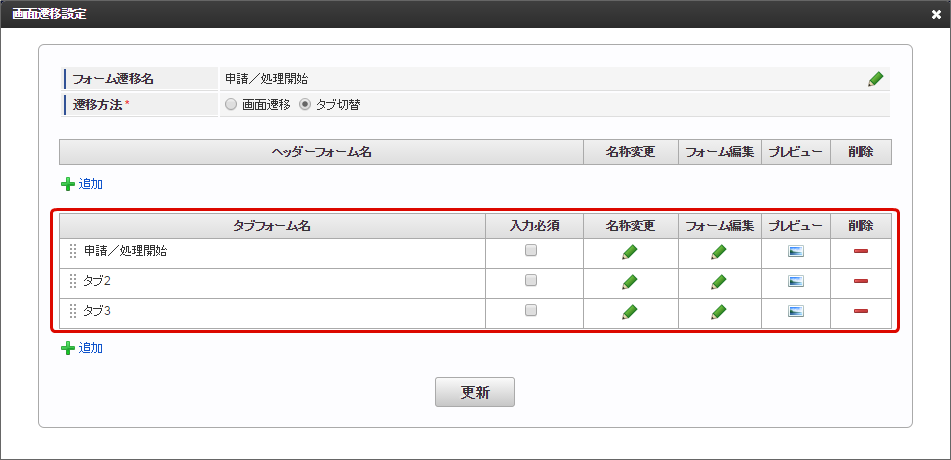Open form editor for 申請/処理開始 row

click(x=719, y=252)
